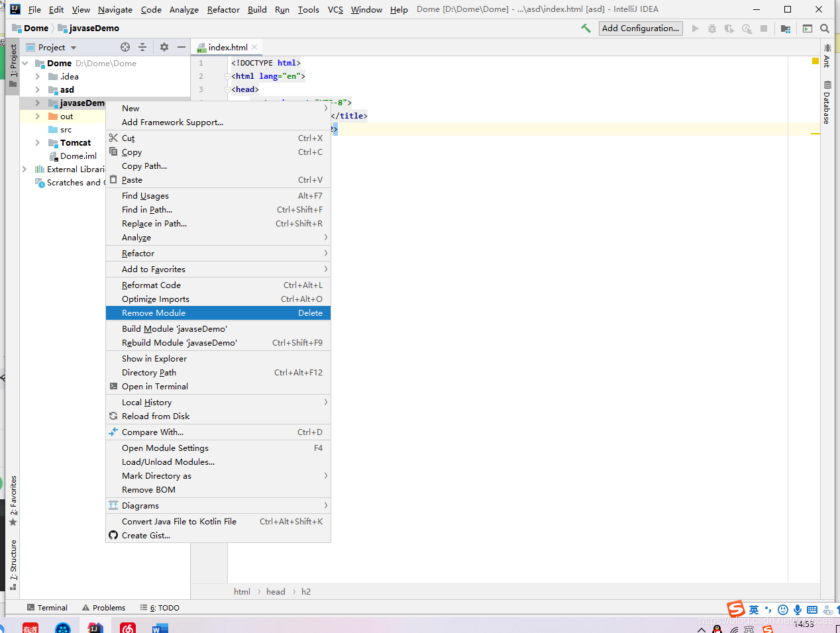This screenshot has width=840, height=633.
Task: Choose Cut from the context menu
Action: tap(218, 138)
